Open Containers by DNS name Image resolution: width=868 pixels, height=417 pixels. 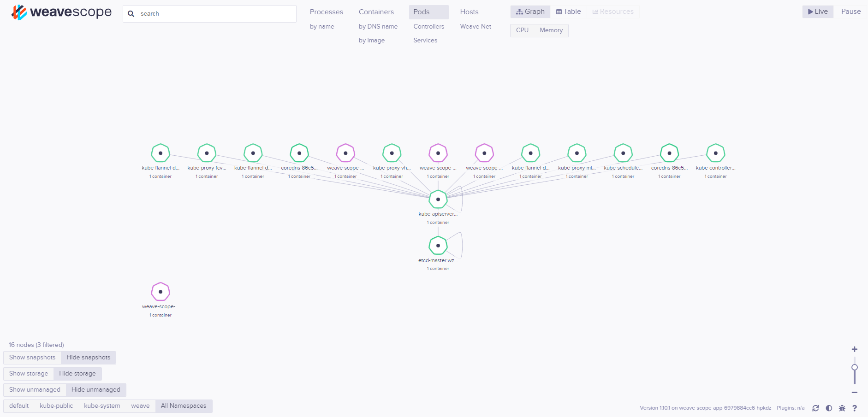[378, 27]
